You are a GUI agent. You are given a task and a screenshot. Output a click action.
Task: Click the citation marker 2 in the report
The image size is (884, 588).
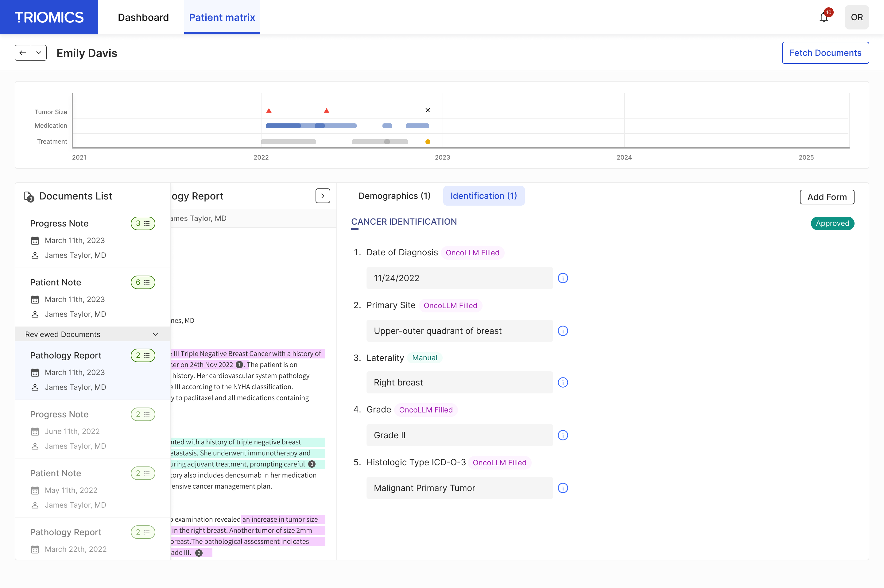tap(199, 553)
